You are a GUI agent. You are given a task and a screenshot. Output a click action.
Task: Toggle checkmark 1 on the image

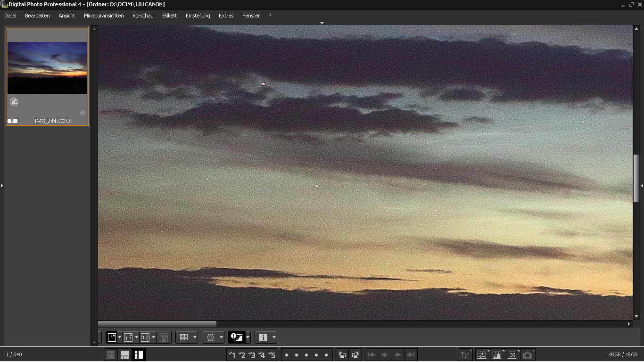click(232, 355)
